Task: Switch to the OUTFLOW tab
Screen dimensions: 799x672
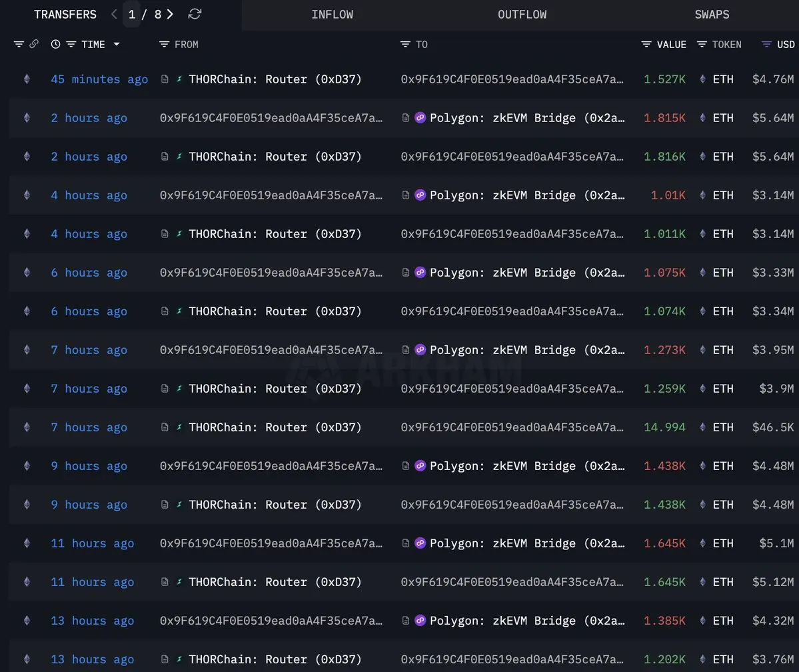Action: 522,14
